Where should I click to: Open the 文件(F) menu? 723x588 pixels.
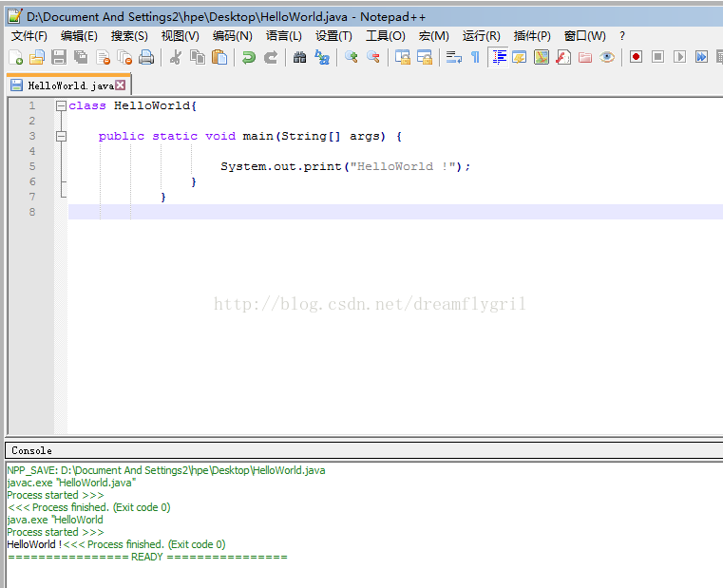[x=29, y=36]
